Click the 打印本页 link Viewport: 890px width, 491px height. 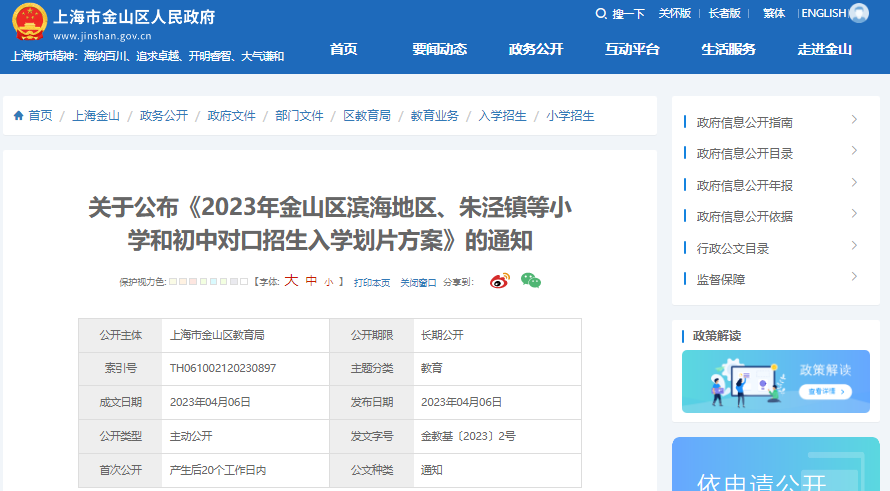pyautogui.click(x=372, y=283)
